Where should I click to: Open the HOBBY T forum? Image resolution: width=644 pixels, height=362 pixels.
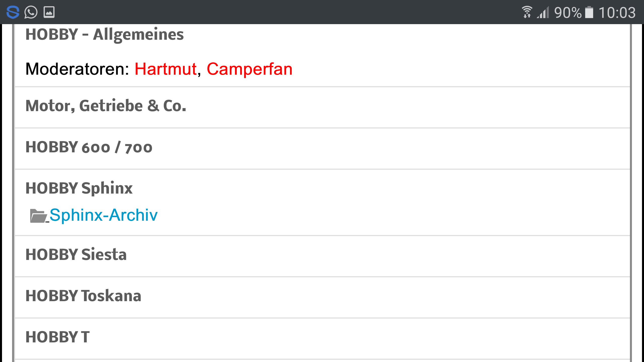[58, 337]
